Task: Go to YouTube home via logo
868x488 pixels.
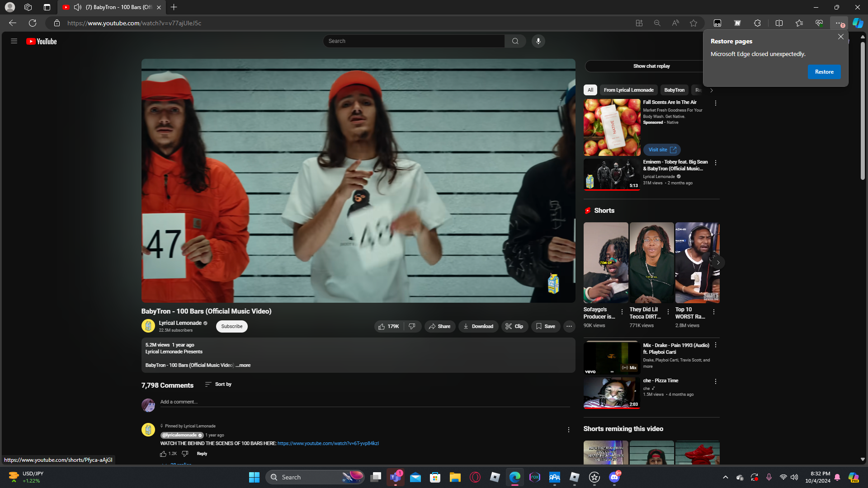Action: (41, 41)
